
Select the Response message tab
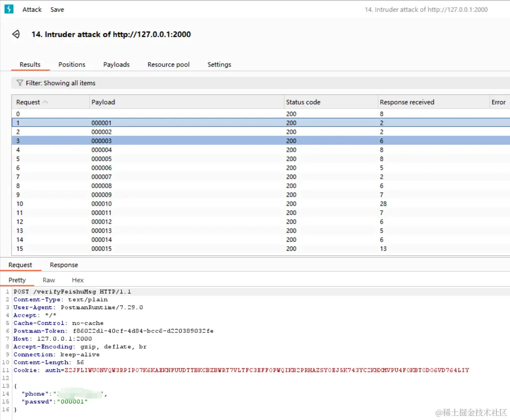tap(64, 265)
